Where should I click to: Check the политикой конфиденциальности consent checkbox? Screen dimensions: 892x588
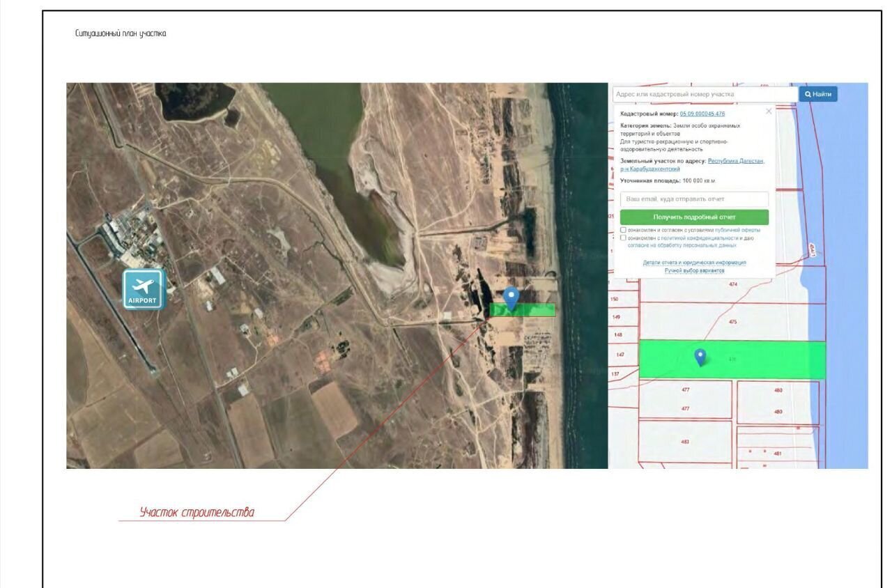(x=623, y=238)
